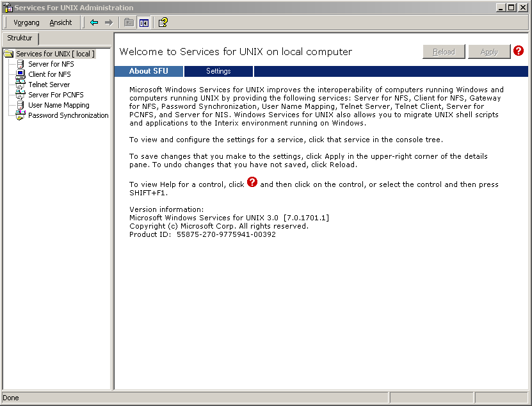This screenshot has height=406, width=532.
Task: Click the 'Done' status bar text
Action: [11, 398]
